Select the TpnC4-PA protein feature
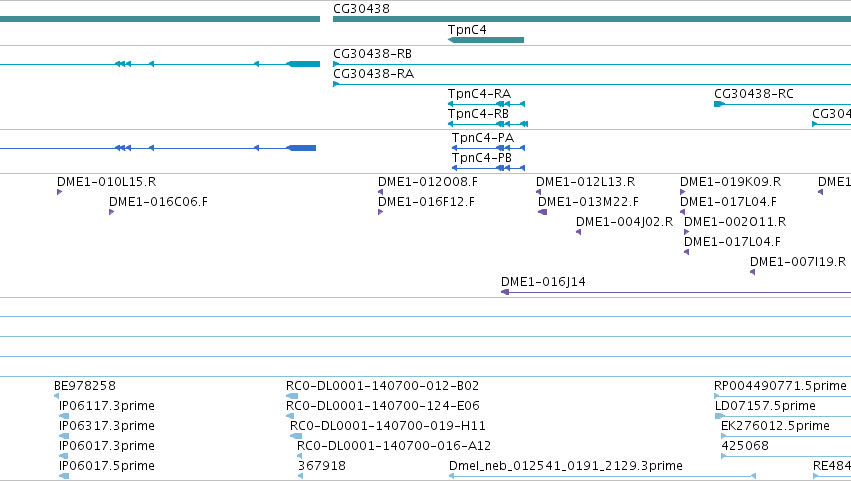The image size is (851, 481). tap(488, 148)
